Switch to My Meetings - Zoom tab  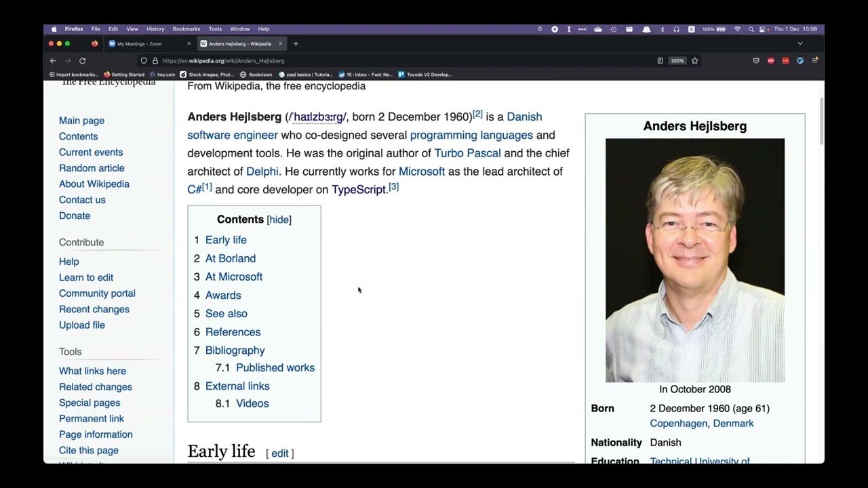(149, 44)
